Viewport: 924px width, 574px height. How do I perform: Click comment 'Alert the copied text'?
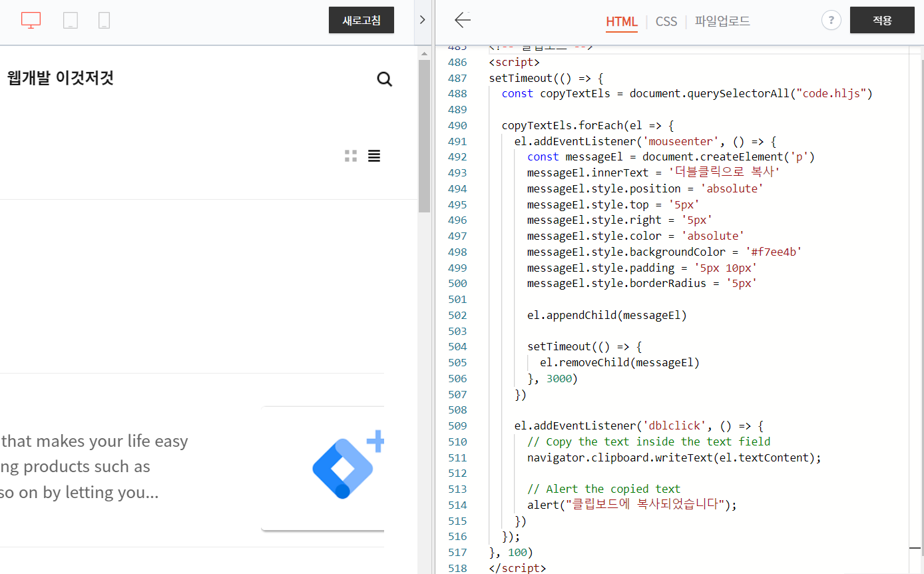[x=604, y=489]
